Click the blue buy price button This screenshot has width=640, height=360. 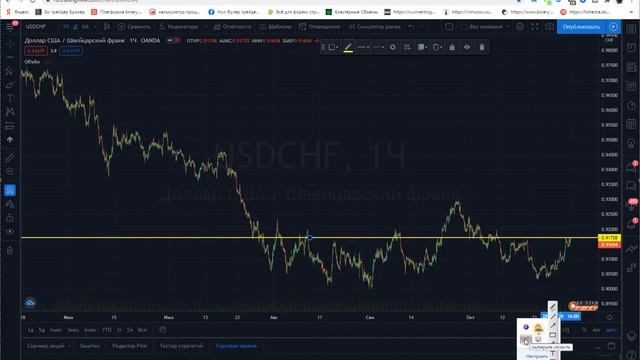71,51
